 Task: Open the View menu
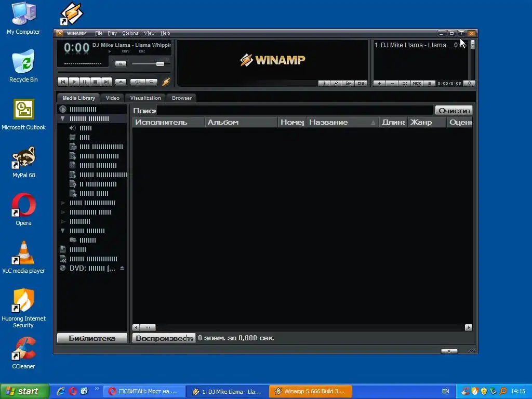(x=149, y=33)
